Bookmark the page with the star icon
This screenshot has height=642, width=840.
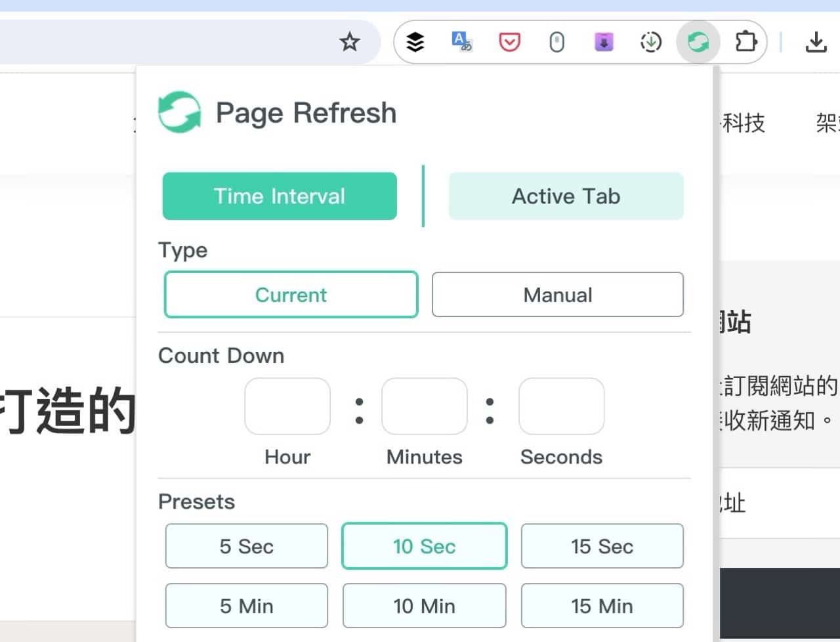[350, 41]
